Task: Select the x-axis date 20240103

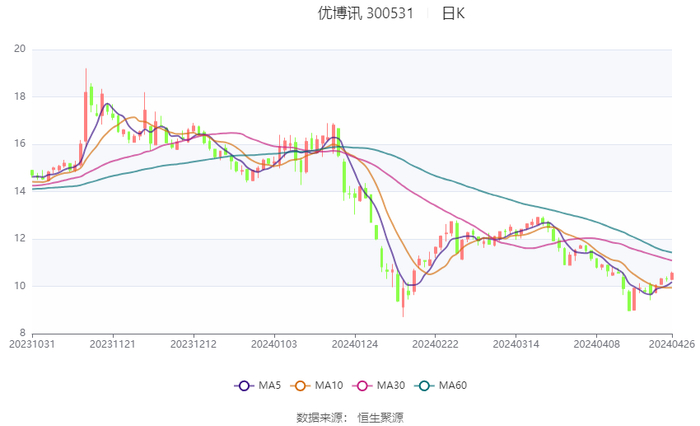Action: (274, 344)
